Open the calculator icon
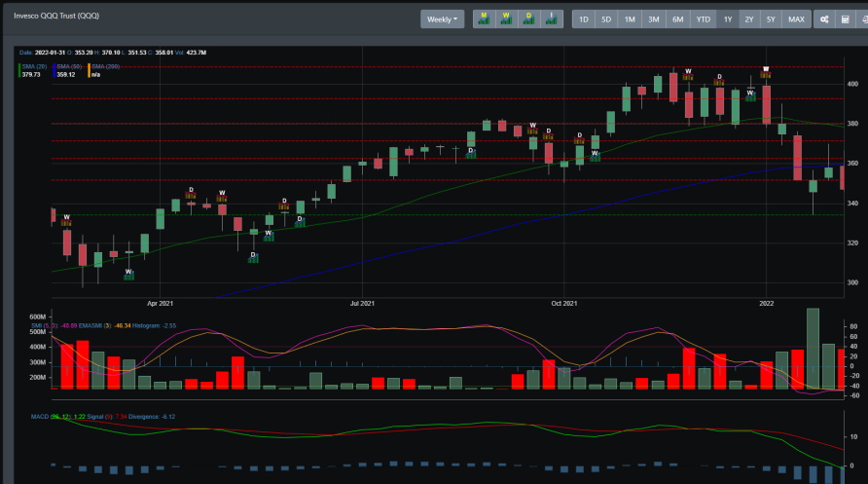 coord(846,19)
